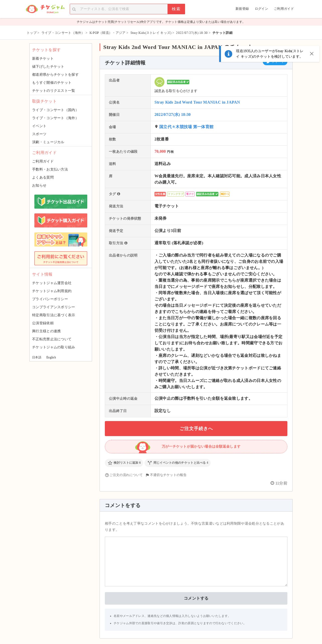Click the ファンクラブ tag
Image resolution: width=322 pixels, height=644 pixels.
pos(176,194)
